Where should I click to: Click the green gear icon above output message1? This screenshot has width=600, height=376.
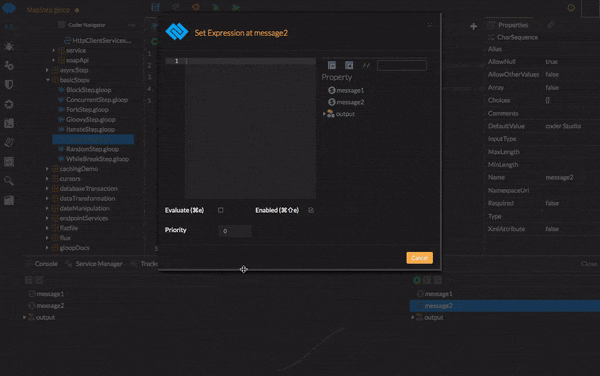[417, 280]
